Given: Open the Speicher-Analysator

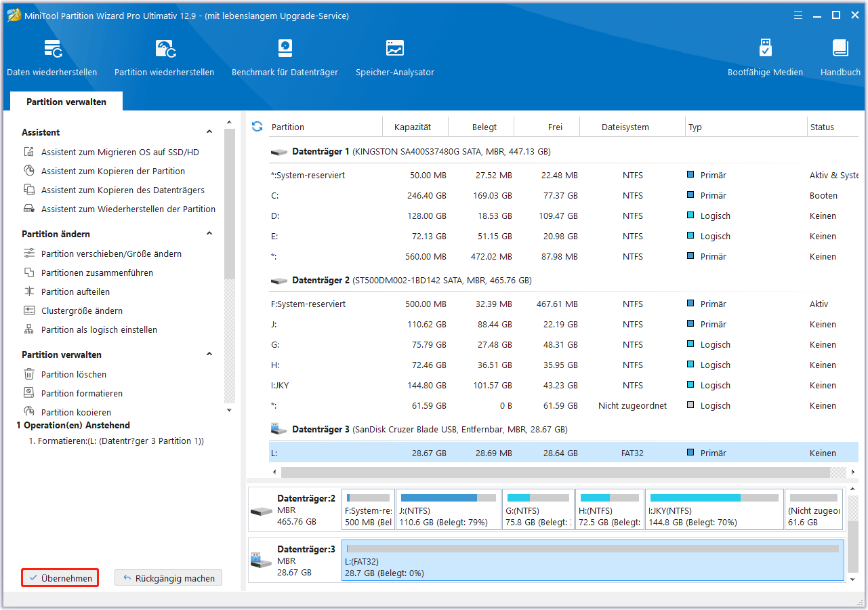Looking at the screenshot, I should coord(395,58).
